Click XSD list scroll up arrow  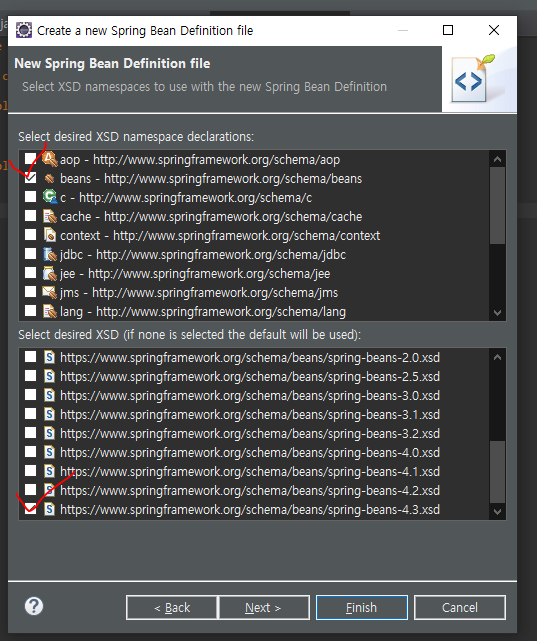point(497,357)
